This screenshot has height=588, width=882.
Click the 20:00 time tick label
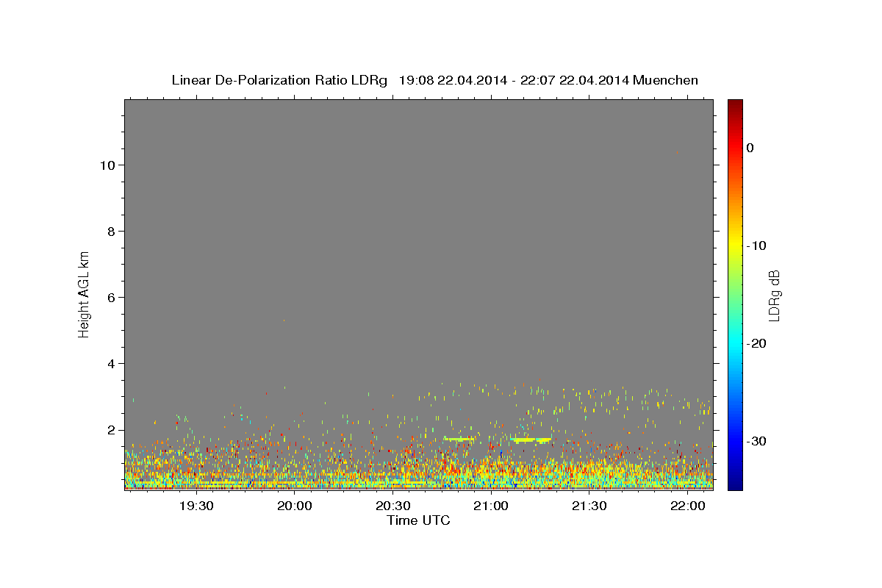click(295, 506)
